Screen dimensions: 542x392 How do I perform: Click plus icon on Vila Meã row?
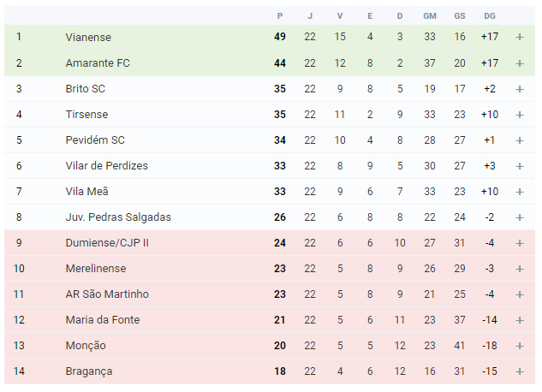pos(520,192)
